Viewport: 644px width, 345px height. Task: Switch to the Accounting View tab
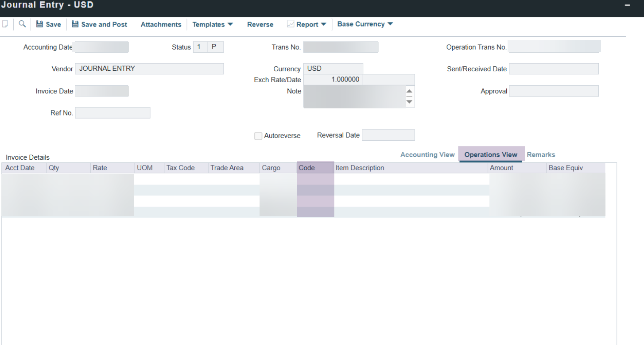click(x=427, y=155)
